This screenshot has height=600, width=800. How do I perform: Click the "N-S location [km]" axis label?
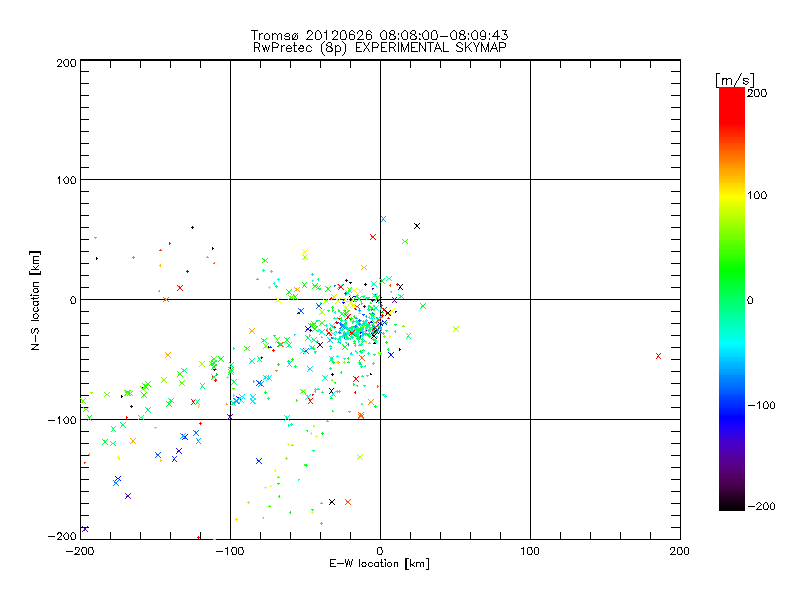pos(35,301)
